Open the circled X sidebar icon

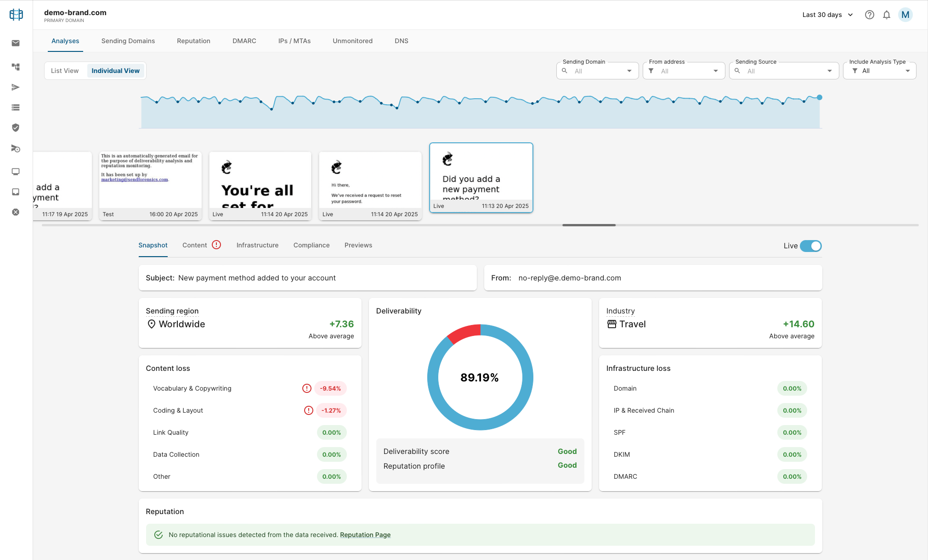pos(16,212)
